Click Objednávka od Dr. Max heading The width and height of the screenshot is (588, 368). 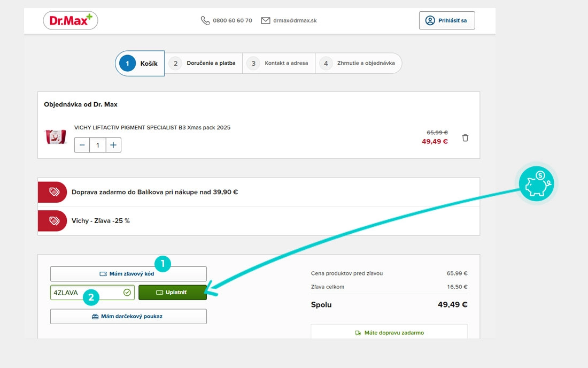pyautogui.click(x=81, y=104)
